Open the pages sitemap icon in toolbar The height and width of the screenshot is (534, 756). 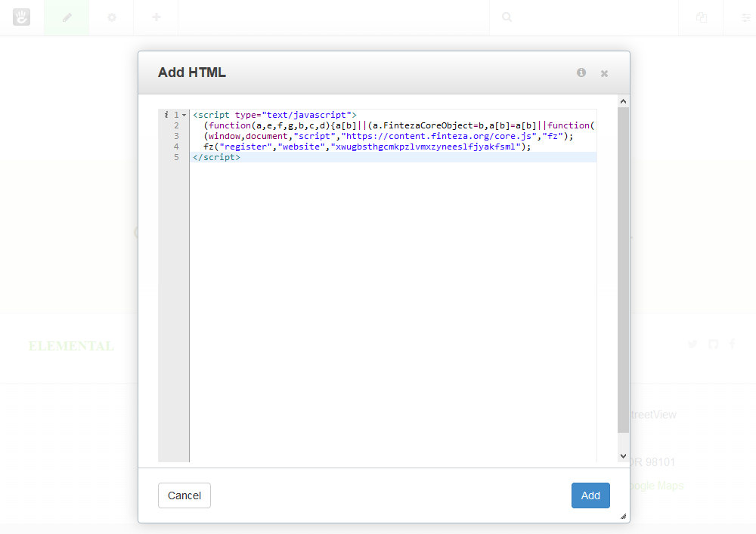tap(702, 17)
